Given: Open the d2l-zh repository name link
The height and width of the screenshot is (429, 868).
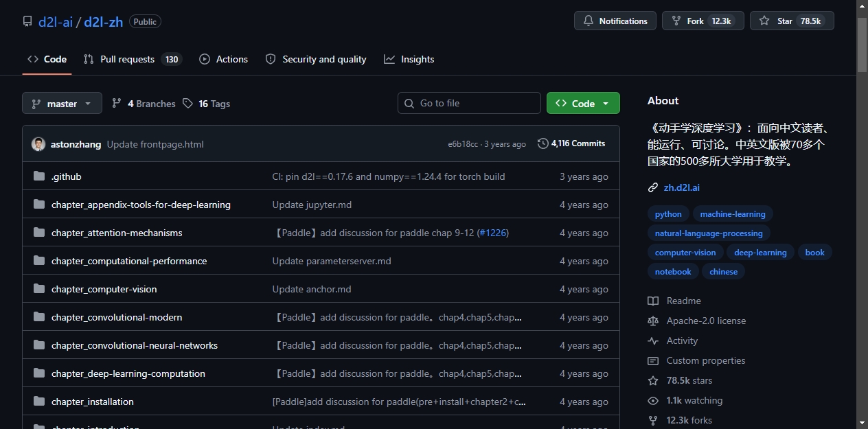Looking at the screenshot, I should click(x=104, y=21).
